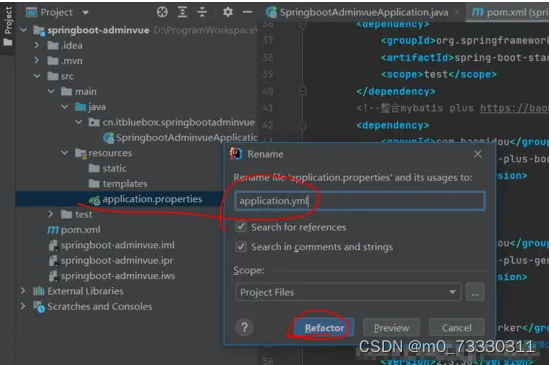Open the Scope Project Files dropdown
The image size is (551, 365).
pyautogui.click(x=348, y=292)
